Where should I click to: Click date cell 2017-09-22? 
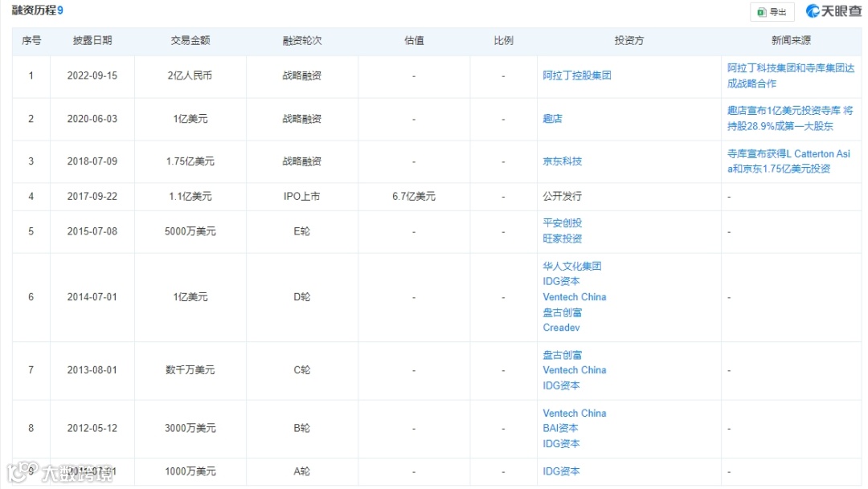(92, 197)
